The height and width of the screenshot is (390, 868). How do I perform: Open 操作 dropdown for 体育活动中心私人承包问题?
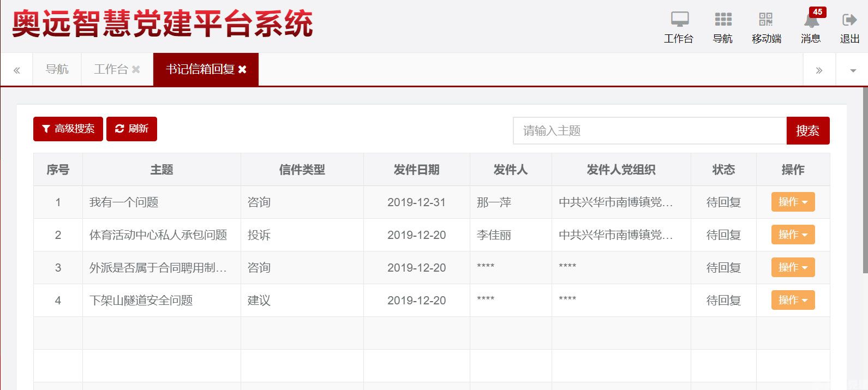pyautogui.click(x=793, y=235)
